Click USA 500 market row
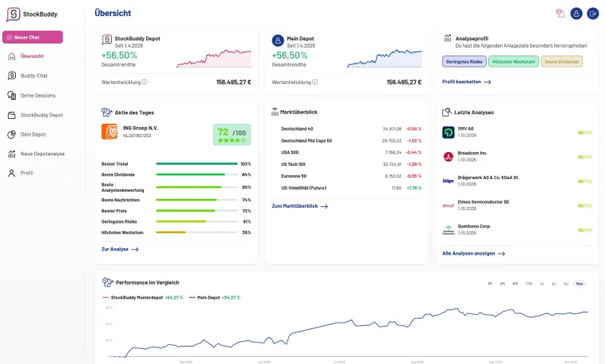Screen dimensions: 605x364 (x=347, y=152)
